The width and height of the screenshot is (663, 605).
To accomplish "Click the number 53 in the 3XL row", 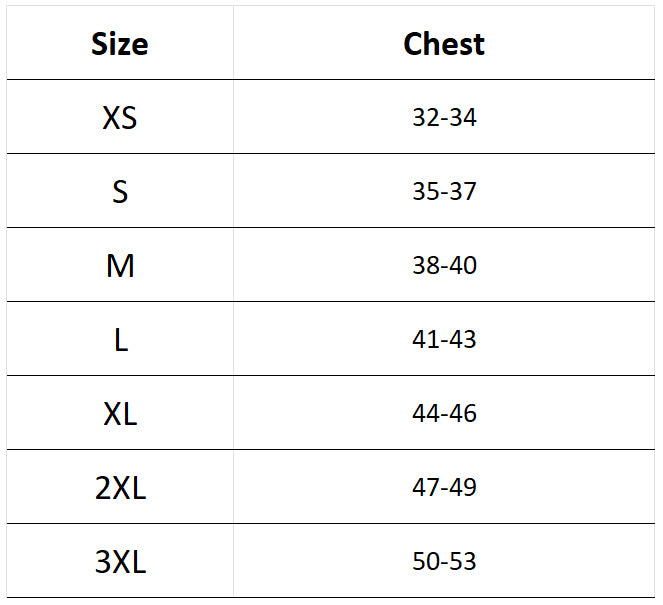I will coord(463,562).
